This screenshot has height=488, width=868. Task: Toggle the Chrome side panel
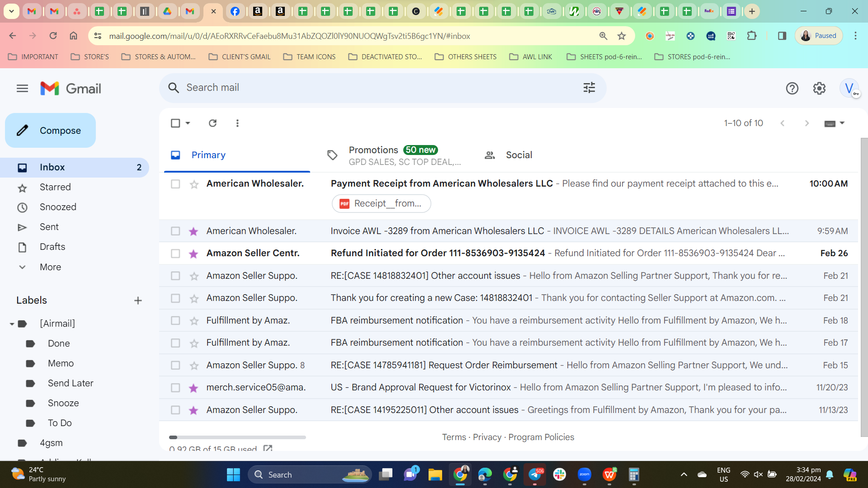coord(782,36)
